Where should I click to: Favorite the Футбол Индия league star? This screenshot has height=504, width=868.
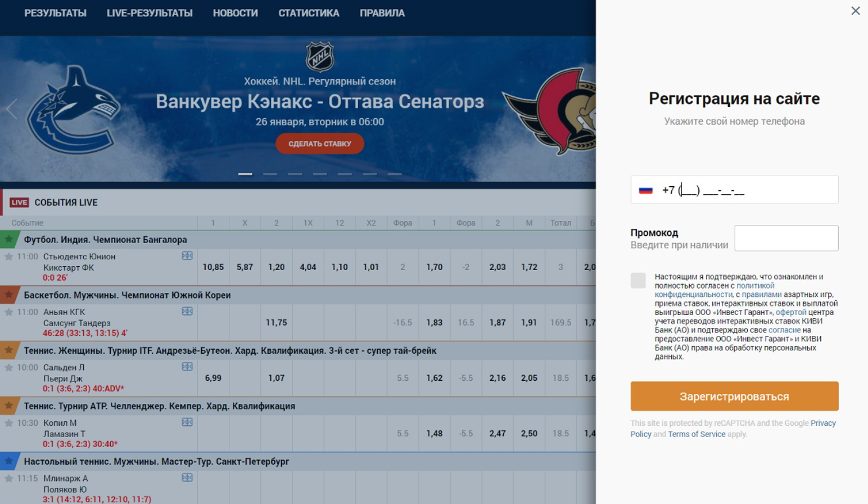(x=9, y=239)
